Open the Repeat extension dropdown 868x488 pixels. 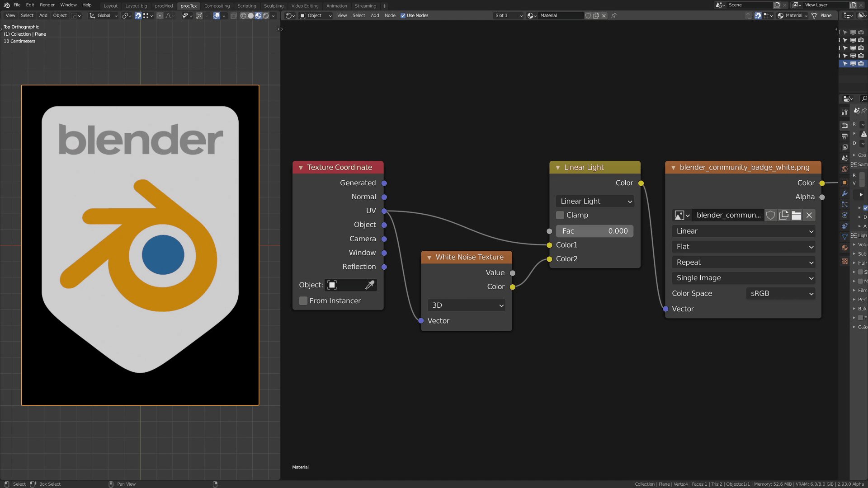[x=743, y=262]
